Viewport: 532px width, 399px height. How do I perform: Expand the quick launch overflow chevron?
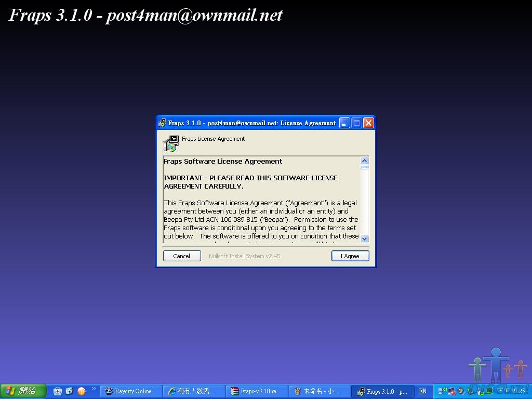click(94, 389)
